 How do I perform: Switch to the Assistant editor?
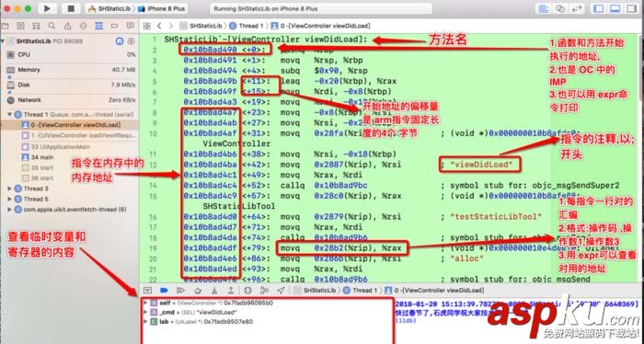(x=560, y=8)
